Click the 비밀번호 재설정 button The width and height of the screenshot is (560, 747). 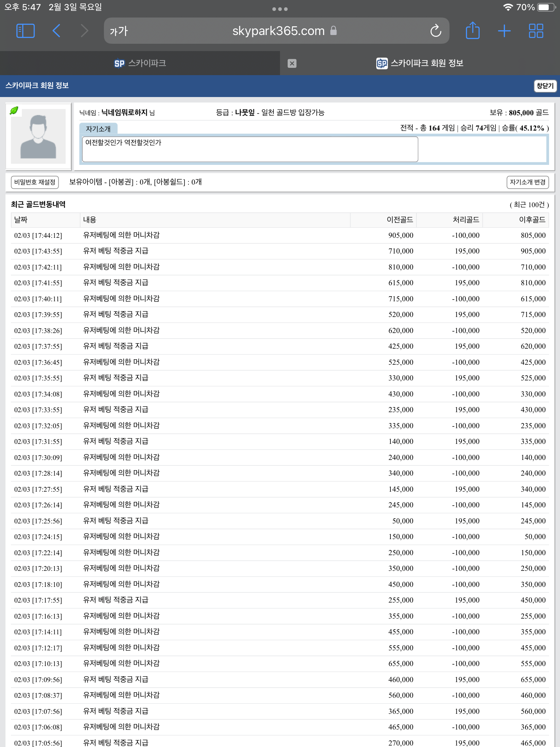(35, 182)
